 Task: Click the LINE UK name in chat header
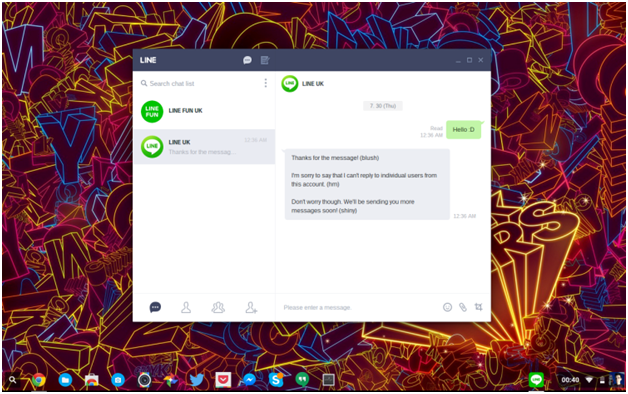click(x=313, y=84)
